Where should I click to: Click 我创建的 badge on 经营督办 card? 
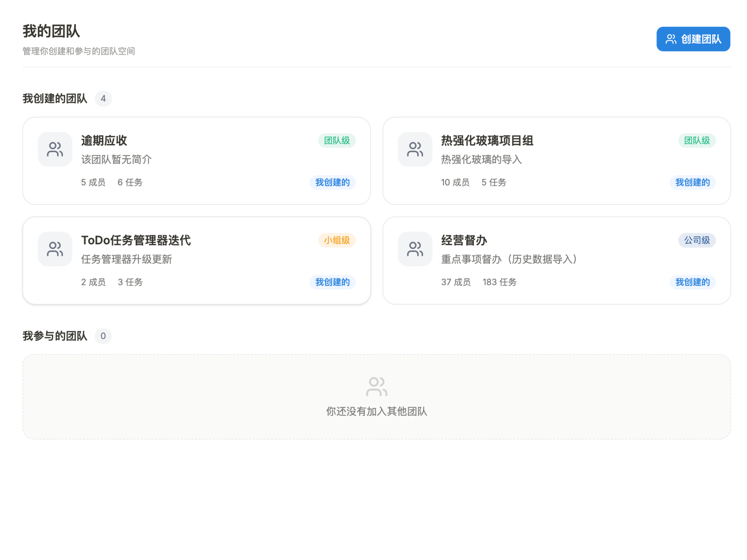[692, 282]
